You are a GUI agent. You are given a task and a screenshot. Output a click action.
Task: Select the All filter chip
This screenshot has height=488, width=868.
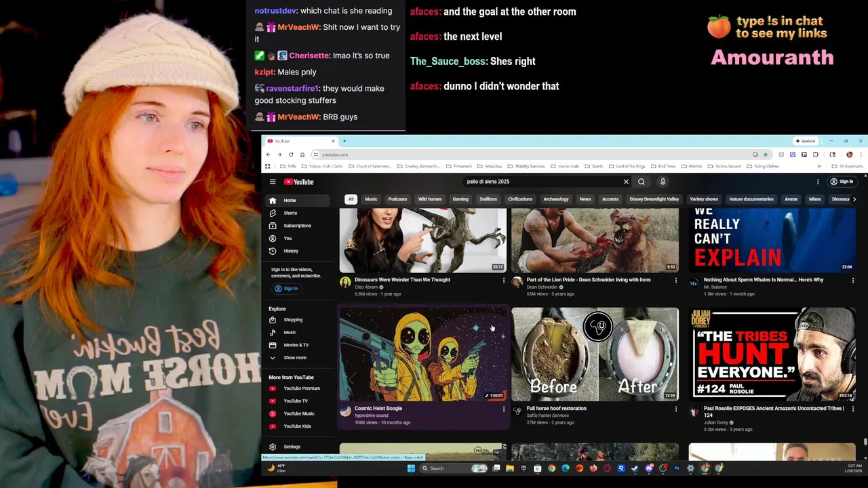(x=351, y=199)
